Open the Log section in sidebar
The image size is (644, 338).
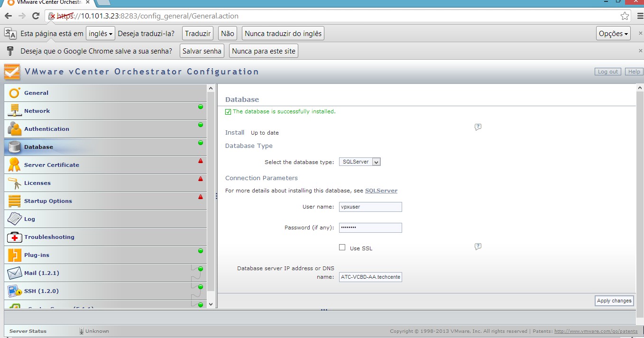[x=29, y=219]
